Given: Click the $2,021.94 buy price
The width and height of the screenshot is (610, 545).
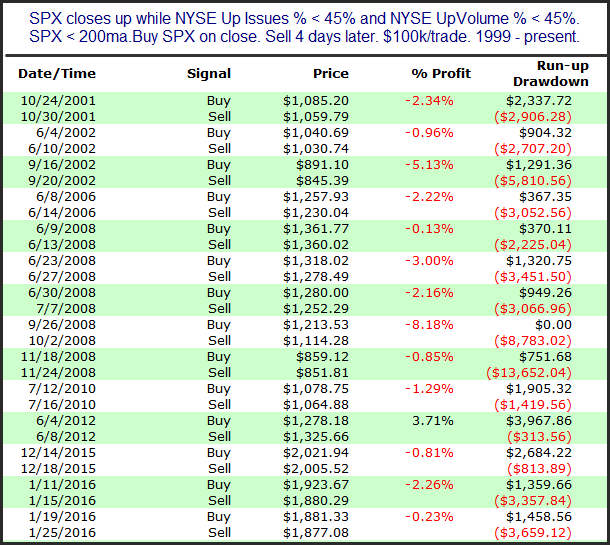Looking at the screenshot, I should tap(316, 453).
